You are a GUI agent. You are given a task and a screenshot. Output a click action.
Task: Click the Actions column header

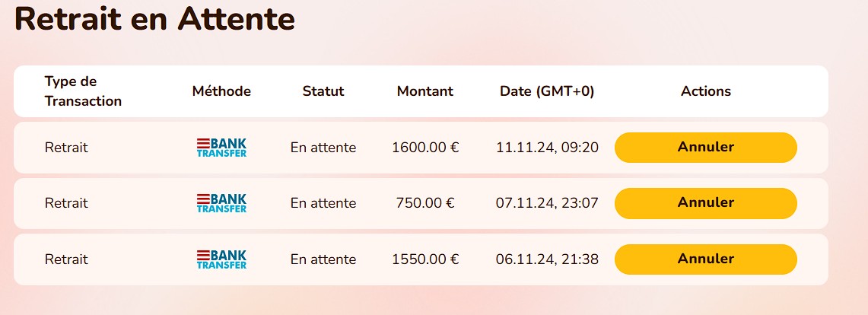[705, 91]
